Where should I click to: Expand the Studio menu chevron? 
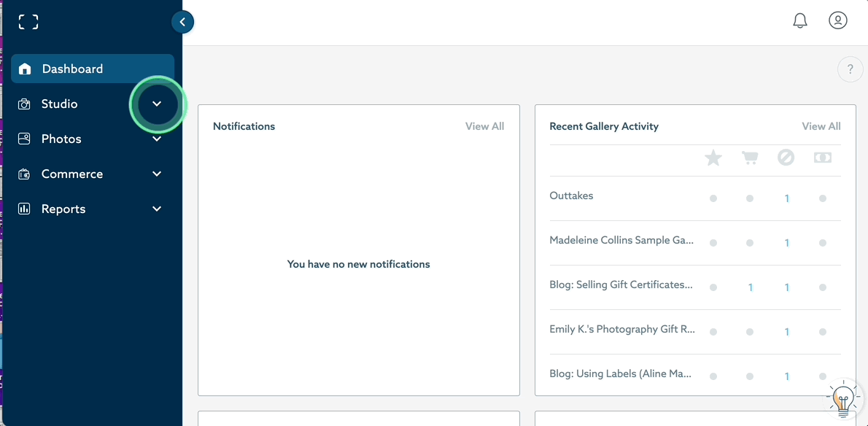click(157, 104)
